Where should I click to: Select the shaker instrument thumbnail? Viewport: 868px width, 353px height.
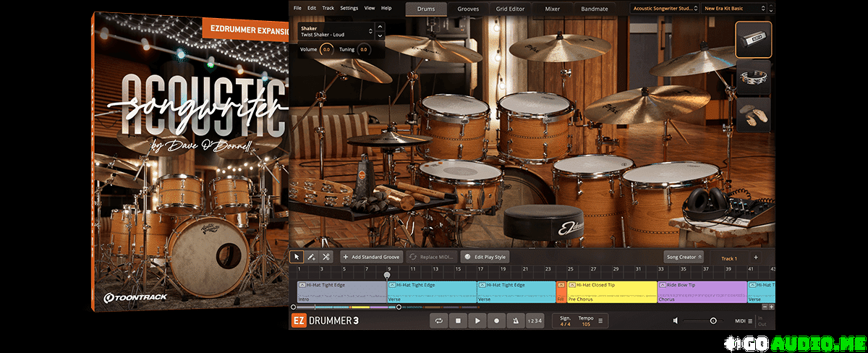[x=754, y=40]
